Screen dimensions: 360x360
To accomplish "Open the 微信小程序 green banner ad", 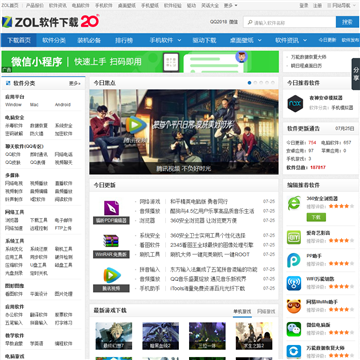I will [x=140, y=62].
